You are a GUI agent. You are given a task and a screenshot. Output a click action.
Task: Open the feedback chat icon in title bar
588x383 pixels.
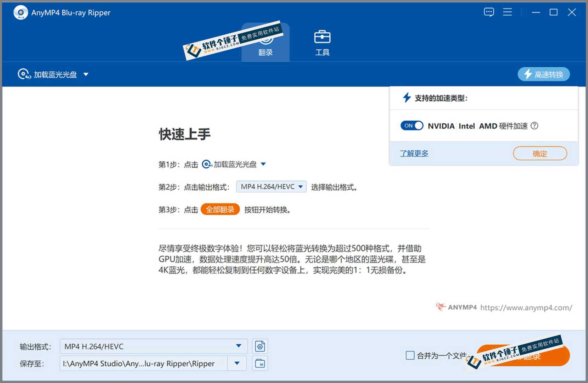489,12
